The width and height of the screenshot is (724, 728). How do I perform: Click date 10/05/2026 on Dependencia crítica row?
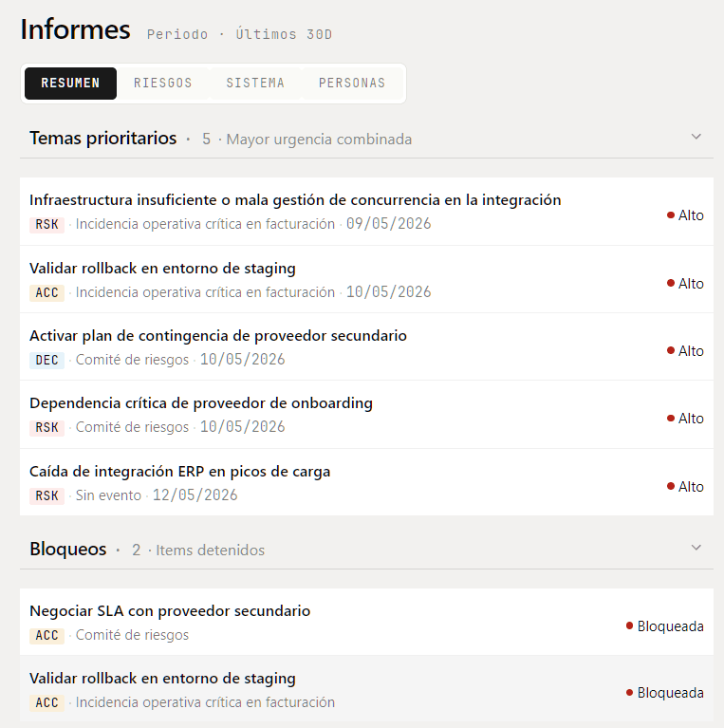tap(242, 427)
